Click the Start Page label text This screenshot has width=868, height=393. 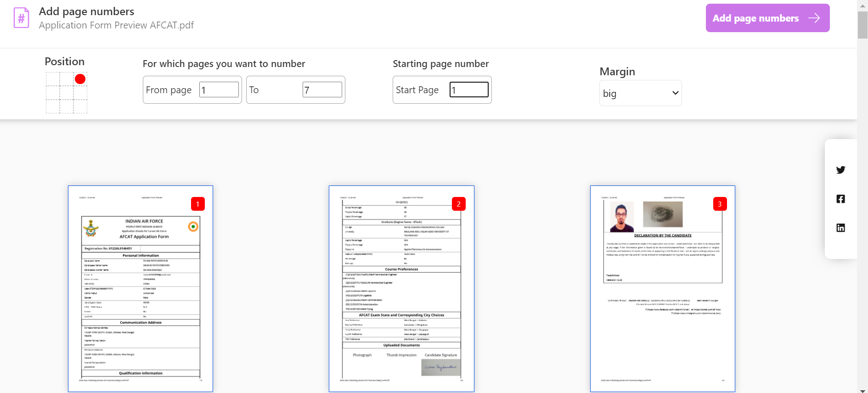pos(417,90)
